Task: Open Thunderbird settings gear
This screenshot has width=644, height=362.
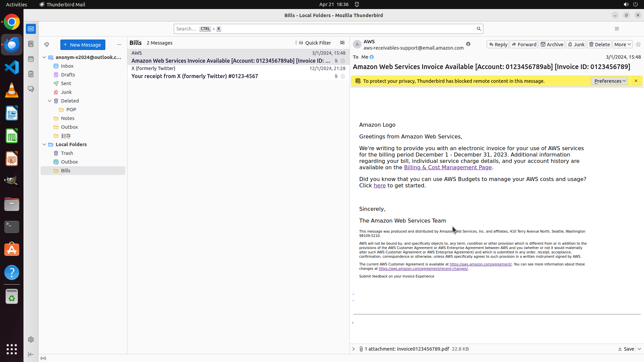Action: [x=31, y=340]
